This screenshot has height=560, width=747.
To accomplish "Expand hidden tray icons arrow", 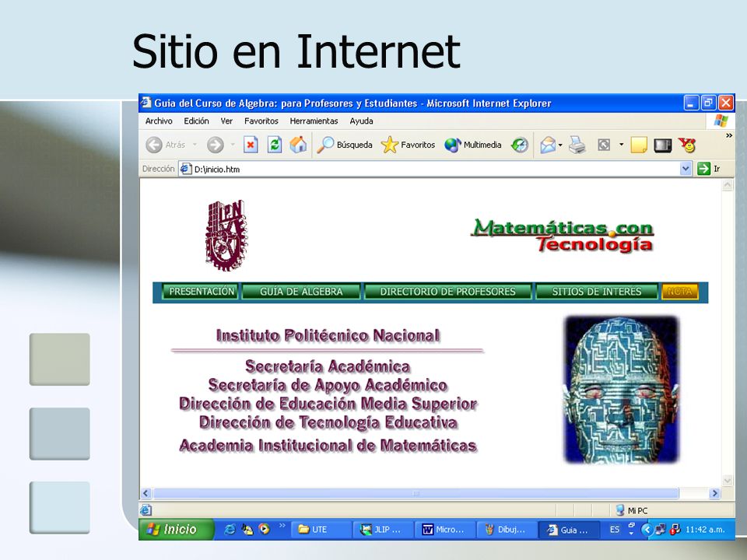I will [x=647, y=529].
